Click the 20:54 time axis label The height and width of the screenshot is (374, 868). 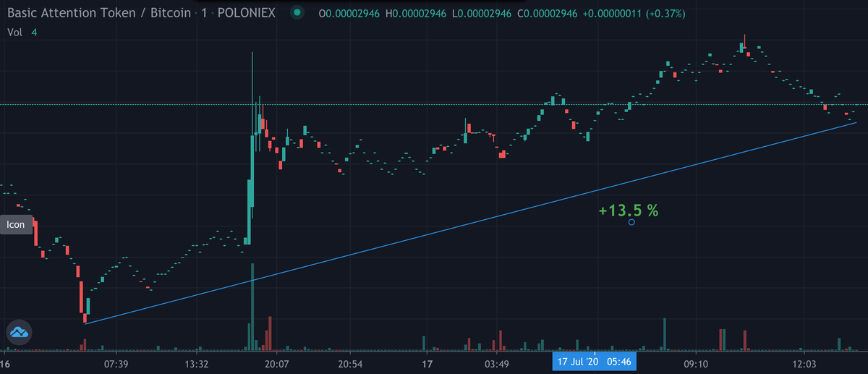pyautogui.click(x=350, y=363)
